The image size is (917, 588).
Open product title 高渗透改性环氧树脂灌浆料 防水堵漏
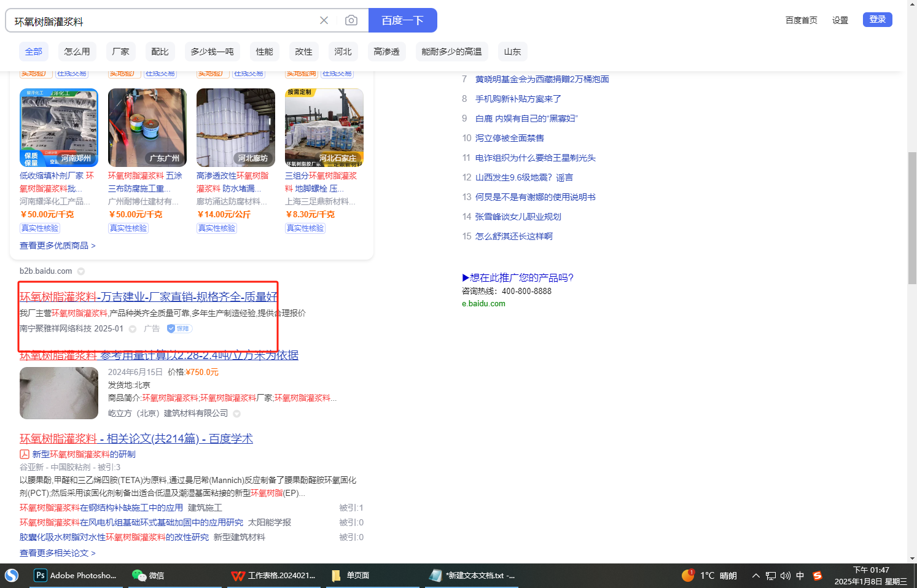[x=233, y=182]
